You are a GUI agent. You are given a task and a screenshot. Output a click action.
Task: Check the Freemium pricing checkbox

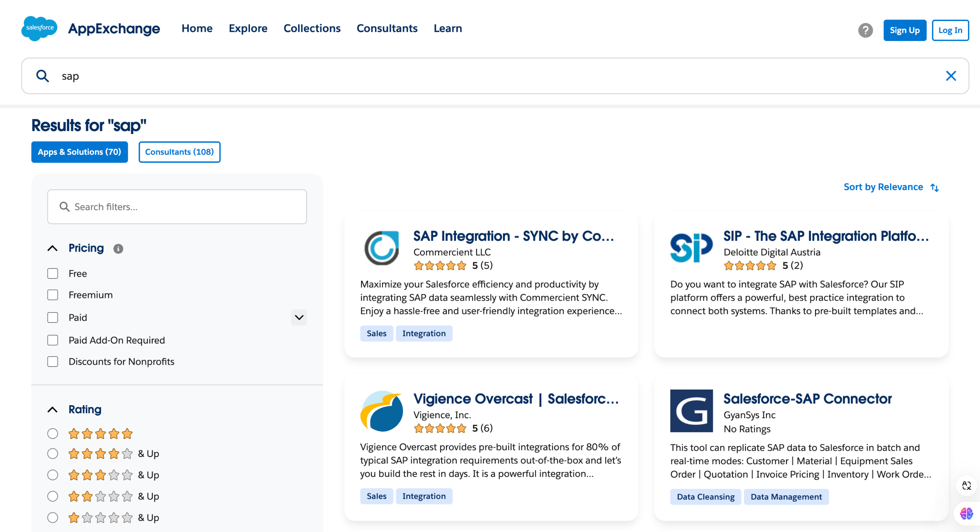click(x=52, y=295)
